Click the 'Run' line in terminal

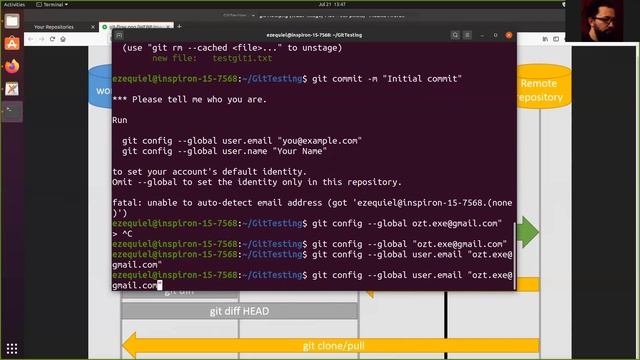click(120, 120)
